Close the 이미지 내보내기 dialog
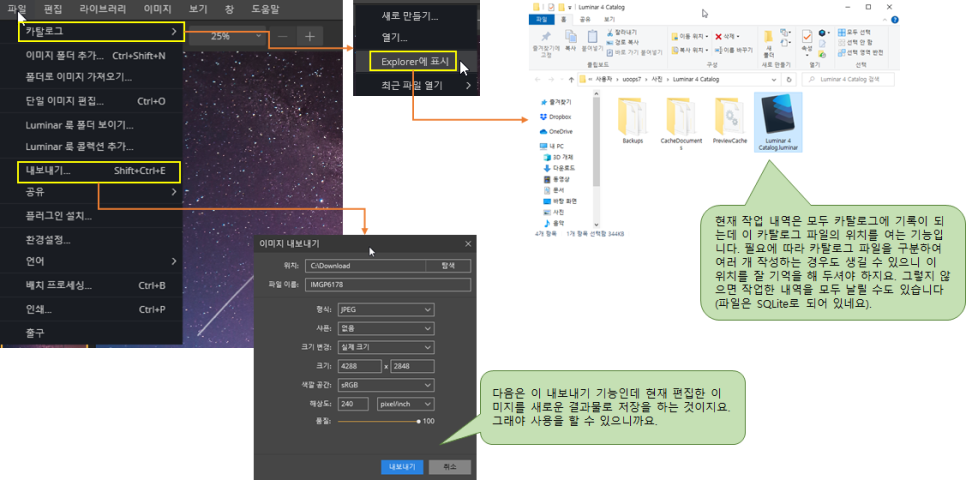 point(468,244)
